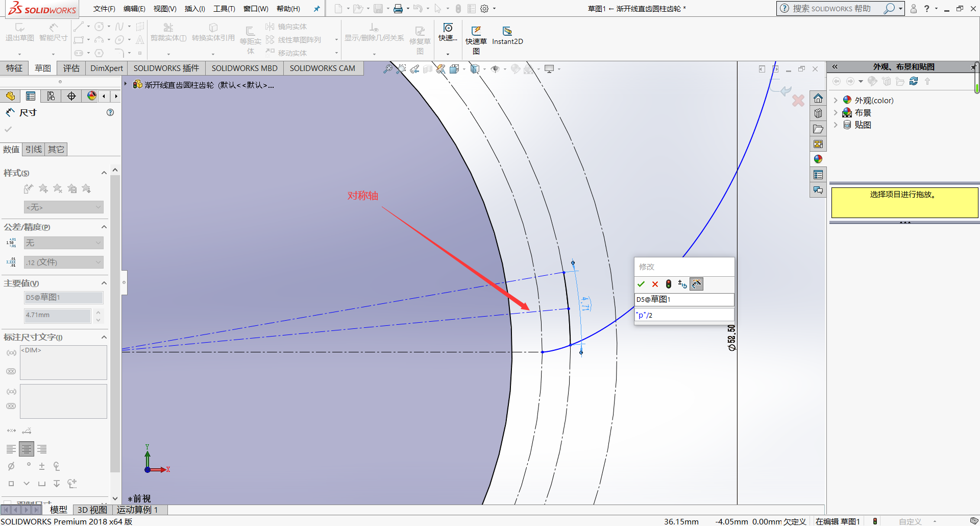Image resolution: width=980 pixels, height=526 pixels.
Task: Expand the 外观(color) tree node
Action: click(x=836, y=100)
